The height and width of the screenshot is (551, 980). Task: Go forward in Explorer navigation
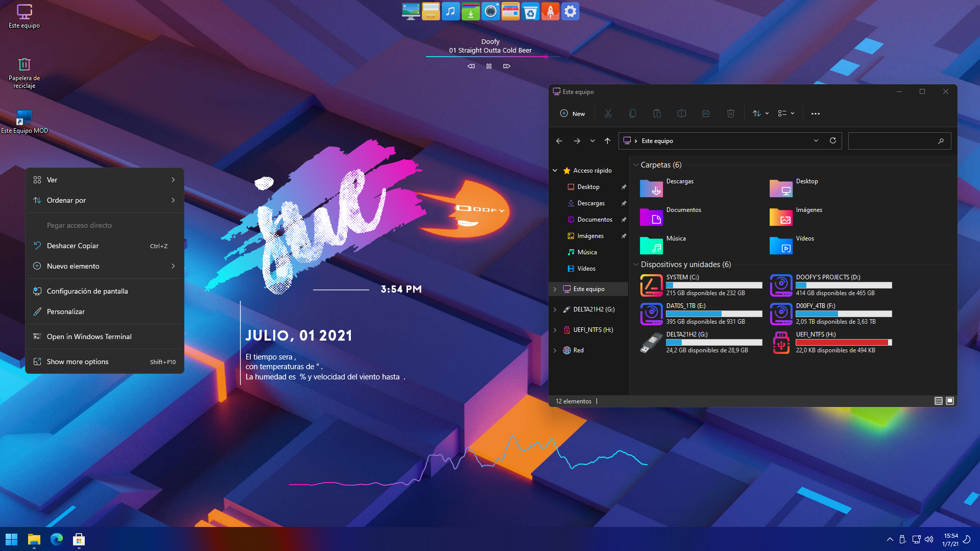coord(577,141)
